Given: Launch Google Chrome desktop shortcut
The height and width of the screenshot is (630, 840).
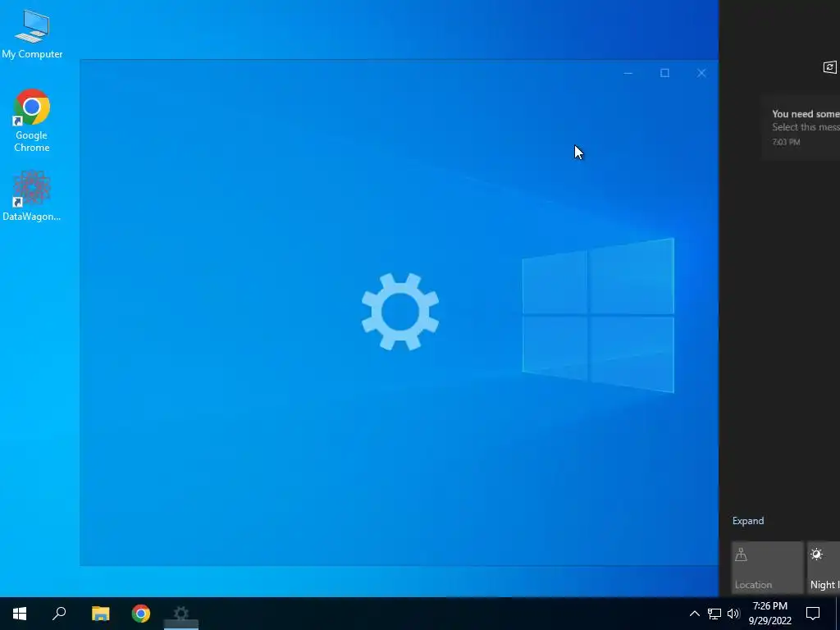Looking at the screenshot, I should (32, 121).
